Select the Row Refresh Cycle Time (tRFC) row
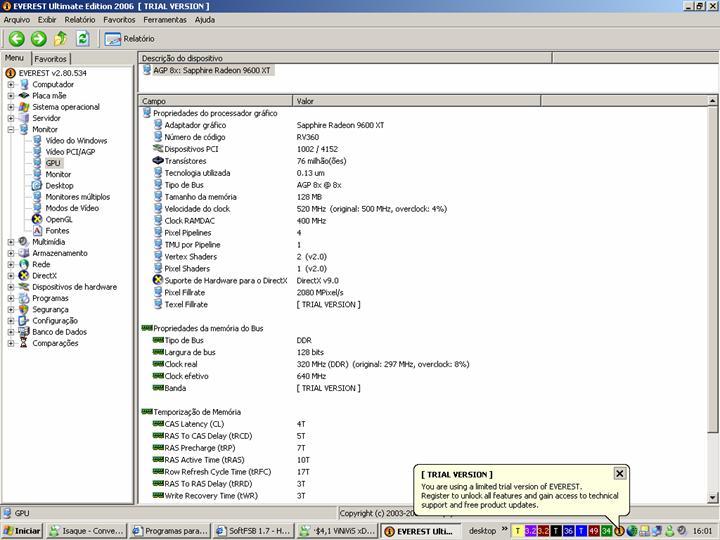 pyautogui.click(x=218, y=472)
